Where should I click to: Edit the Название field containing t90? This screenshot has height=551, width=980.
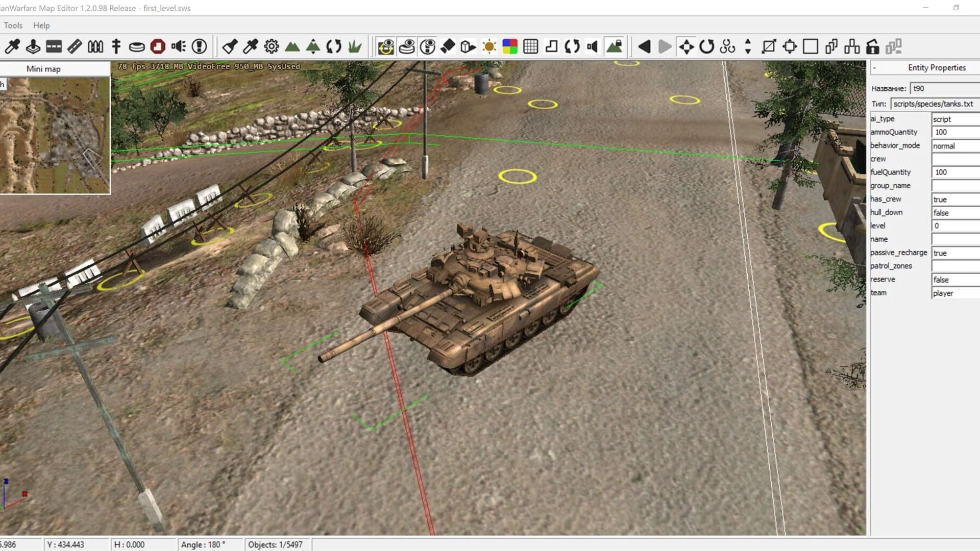(x=945, y=88)
